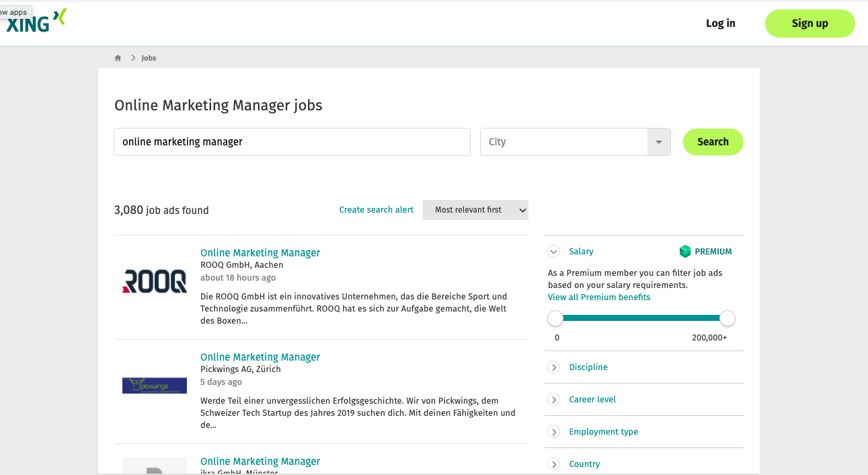Focus the job keyword search field
Viewport: 868px width, 475px height.
[292, 142]
